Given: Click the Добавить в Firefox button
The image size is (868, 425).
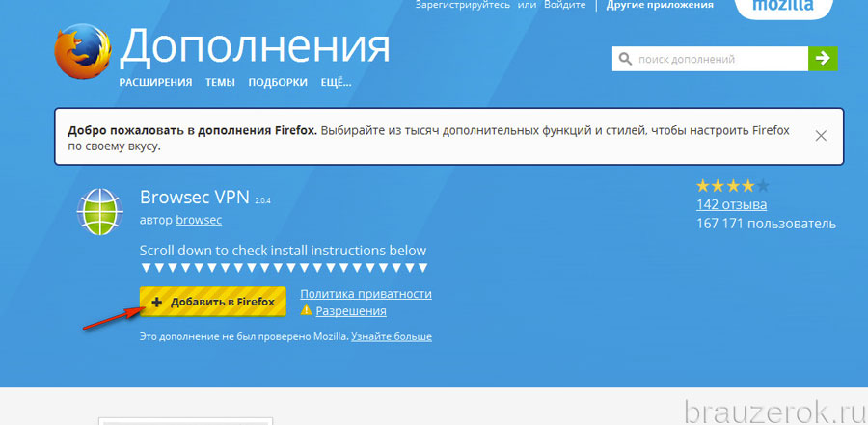Looking at the screenshot, I should pos(212,302).
